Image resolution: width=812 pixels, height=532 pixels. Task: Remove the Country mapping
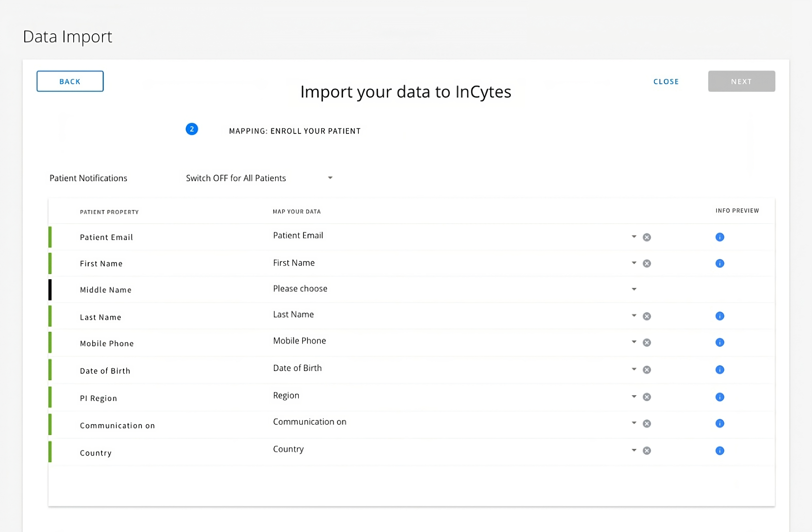(x=647, y=451)
